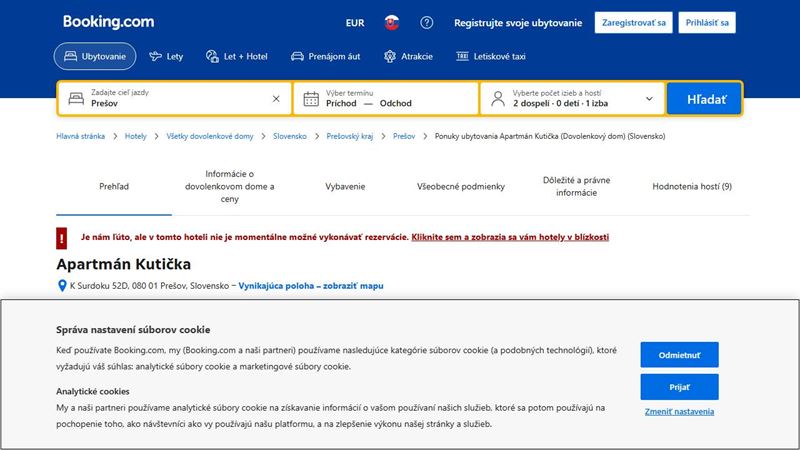The height and width of the screenshot is (450, 800).
Task: Open the Hotely breadcrumb link
Action: point(136,136)
